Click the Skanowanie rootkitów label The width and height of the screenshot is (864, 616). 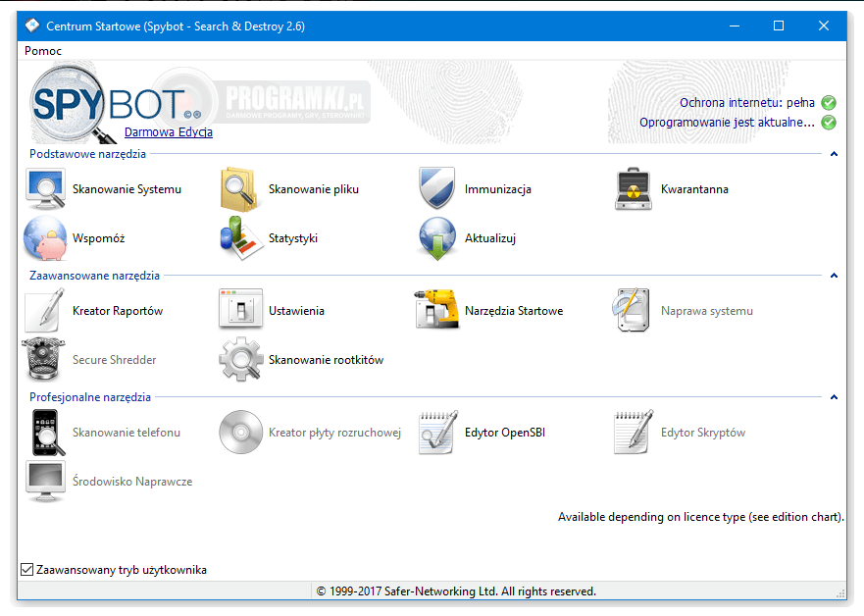tap(326, 360)
